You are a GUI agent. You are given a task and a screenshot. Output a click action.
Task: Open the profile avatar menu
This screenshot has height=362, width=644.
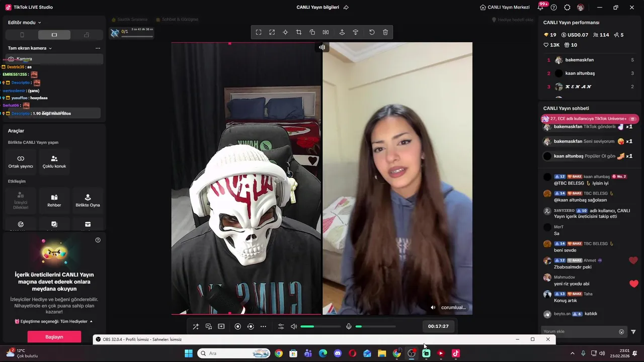tap(581, 8)
